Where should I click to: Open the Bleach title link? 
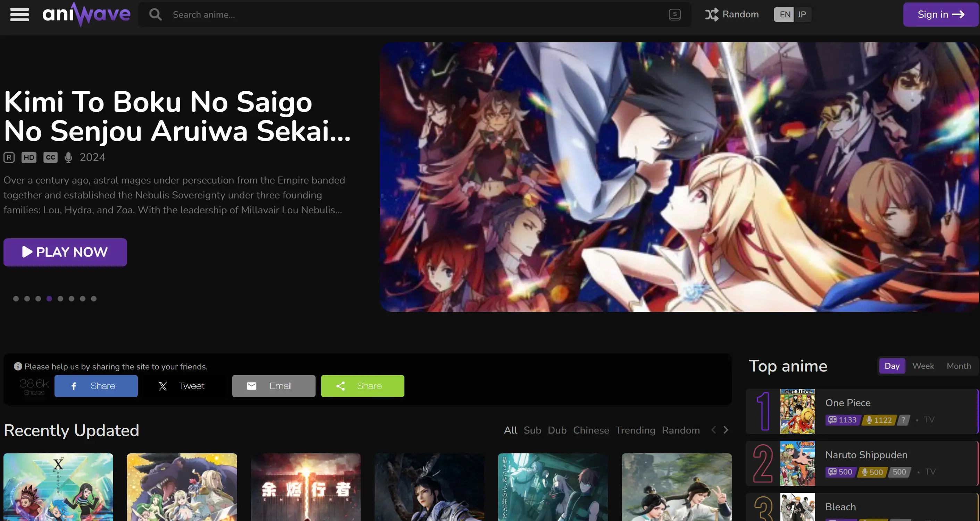click(x=840, y=507)
